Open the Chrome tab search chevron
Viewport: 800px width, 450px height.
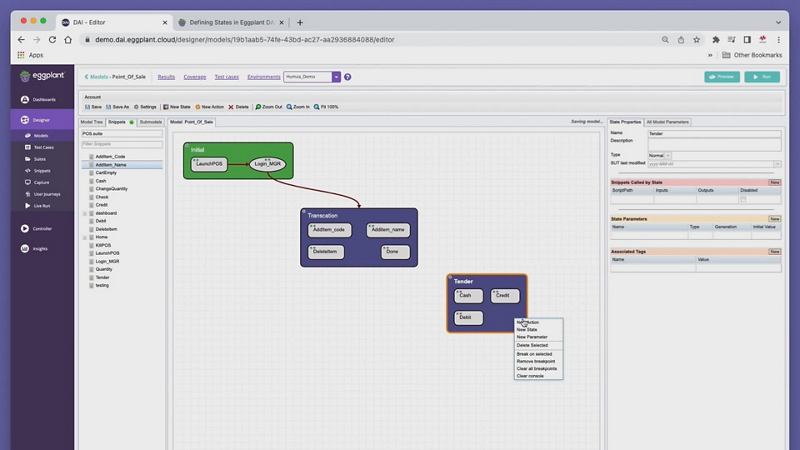coord(778,22)
